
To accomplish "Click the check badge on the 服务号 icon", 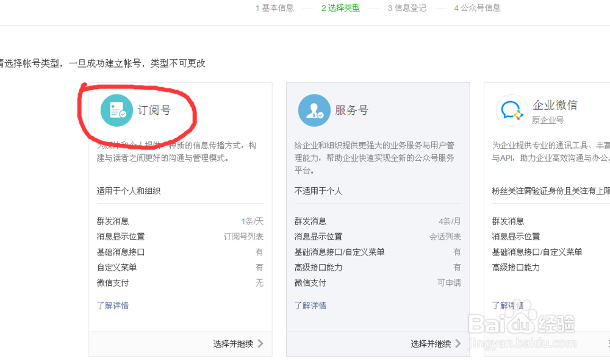I will (x=320, y=116).
